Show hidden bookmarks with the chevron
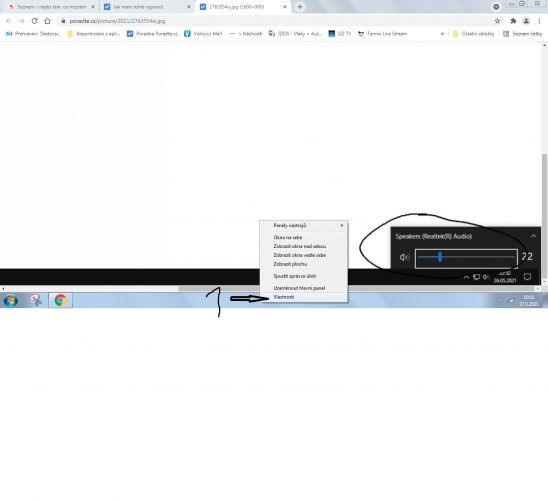The image size is (548, 500). (442, 34)
